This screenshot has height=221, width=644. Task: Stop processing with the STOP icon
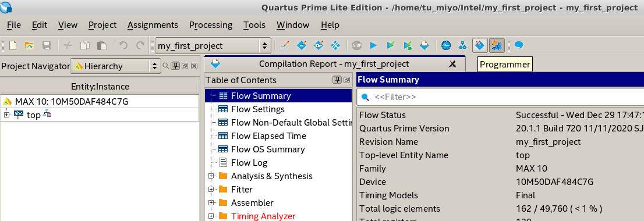[x=357, y=45]
